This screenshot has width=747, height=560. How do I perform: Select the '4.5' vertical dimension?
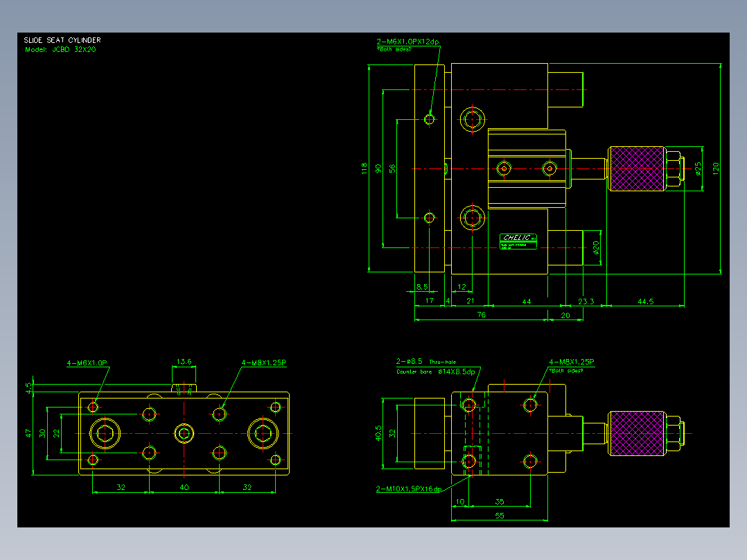pos(29,388)
